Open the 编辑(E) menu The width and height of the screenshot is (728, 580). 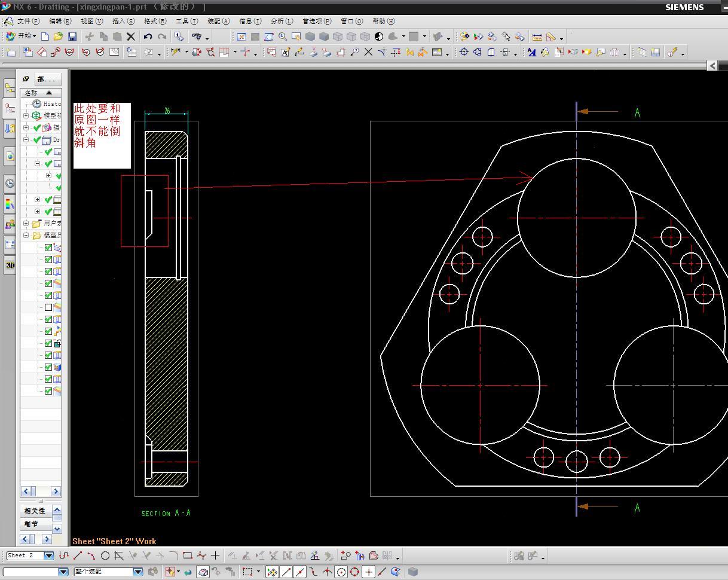(x=60, y=21)
